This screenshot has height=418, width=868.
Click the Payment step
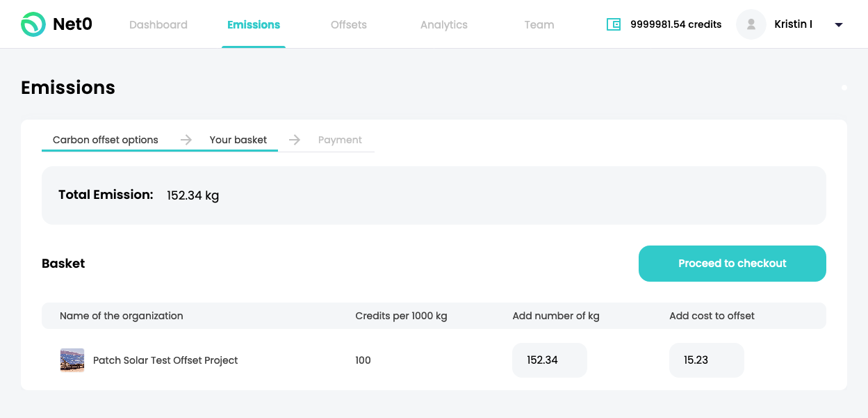340,140
